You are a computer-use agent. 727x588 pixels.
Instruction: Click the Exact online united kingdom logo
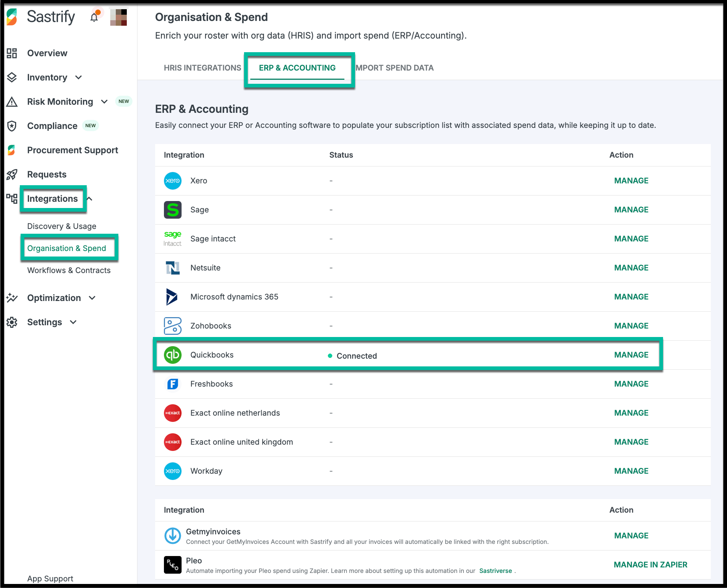[x=173, y=442]
